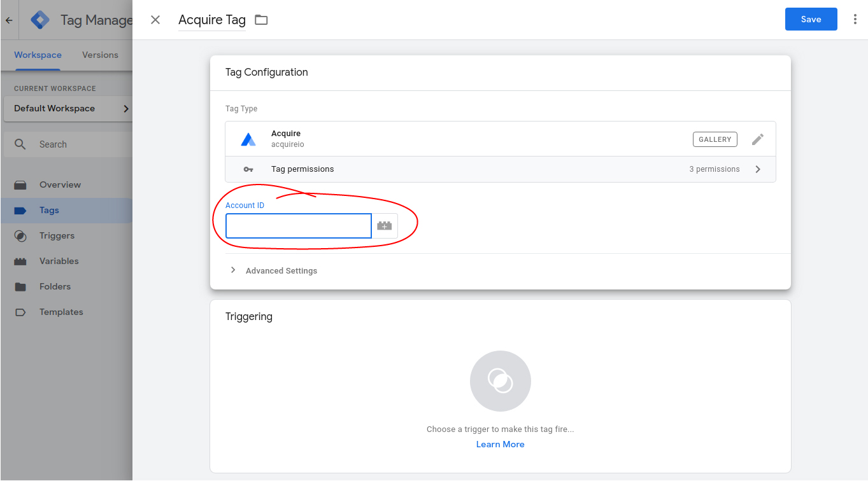
Task: Click the Tag Manager logo icon
Action: tap(40, 20)
